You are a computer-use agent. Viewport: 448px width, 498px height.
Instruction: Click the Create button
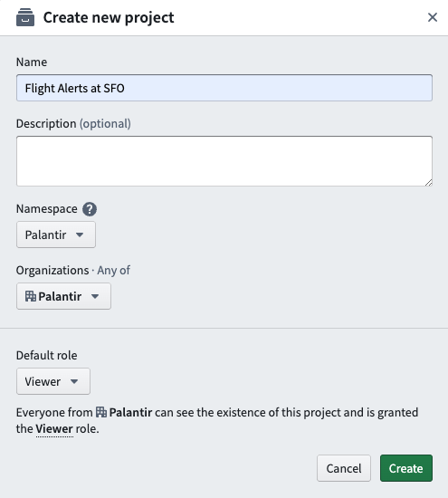(406, 468)
